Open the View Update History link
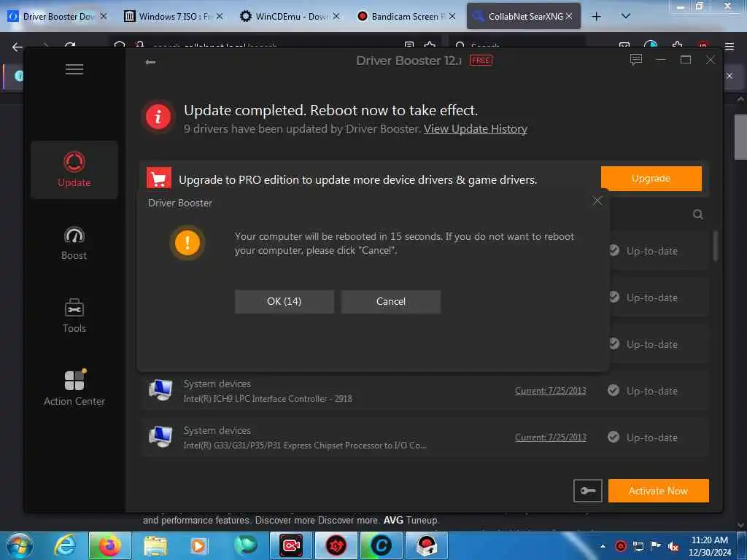Image resolution: width=747 pixels, height=560 pixels. tap(476, 129)
